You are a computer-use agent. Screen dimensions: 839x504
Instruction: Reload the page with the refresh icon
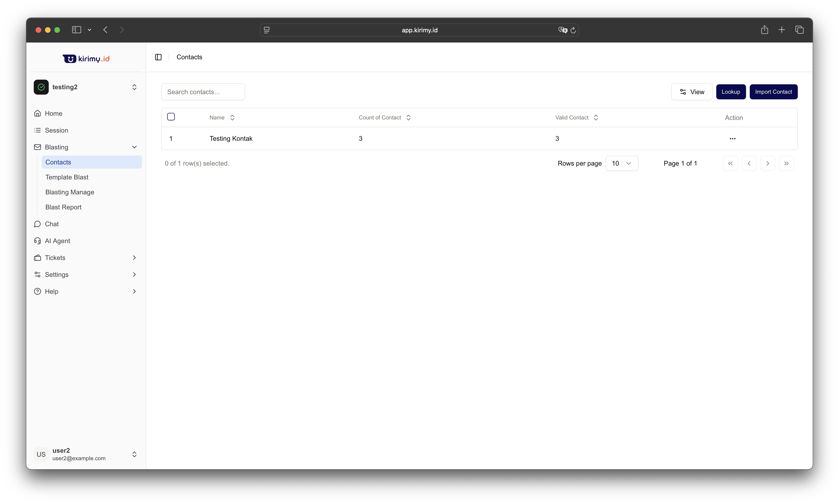[573, 30]
